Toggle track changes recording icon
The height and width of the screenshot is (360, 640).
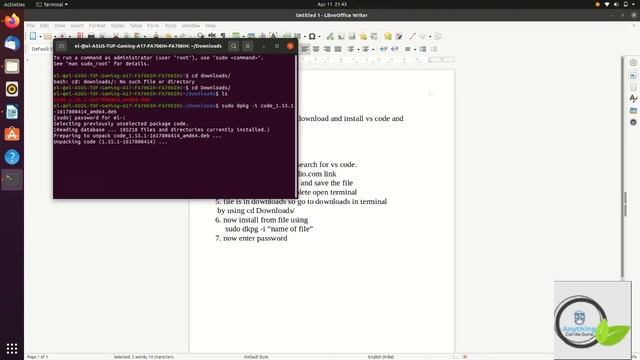click(x=399, y=36)
